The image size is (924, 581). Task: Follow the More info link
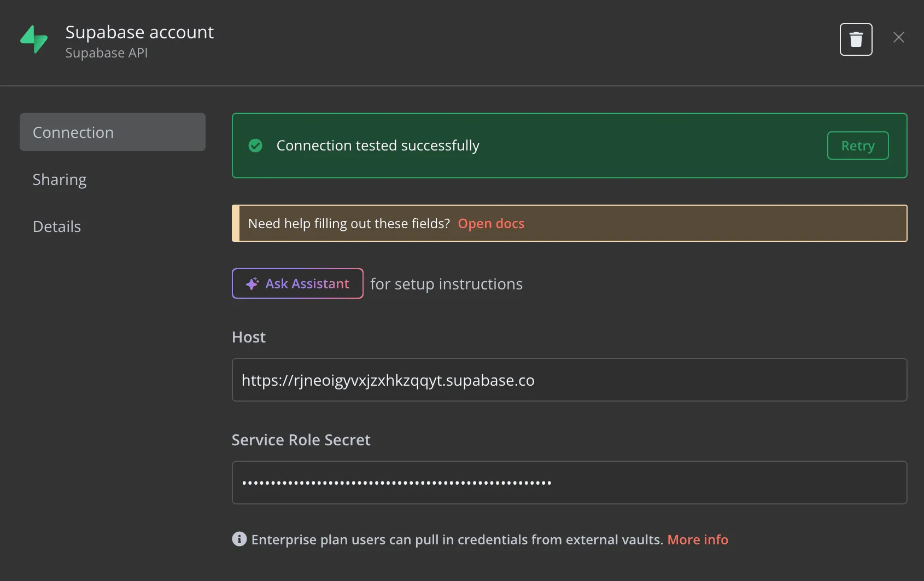[x=697, y=539]
